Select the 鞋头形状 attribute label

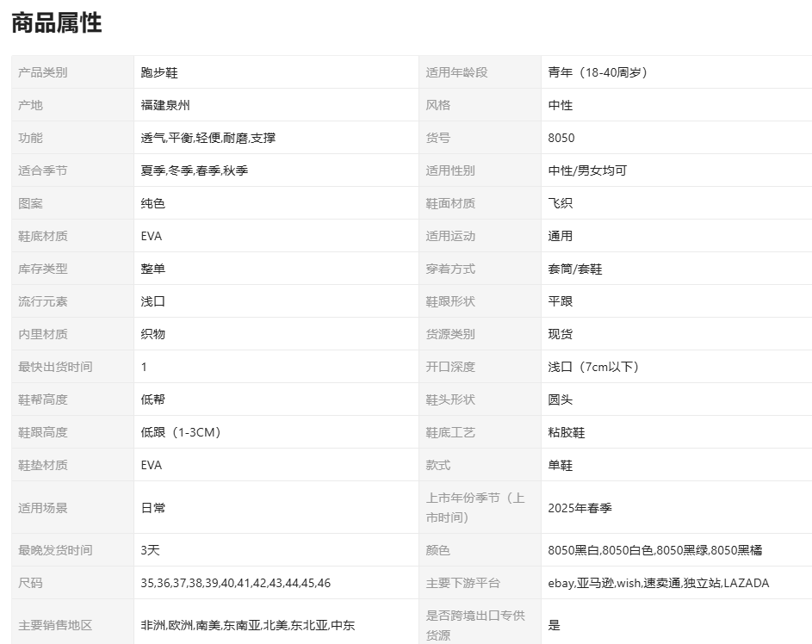click(450, 399)
